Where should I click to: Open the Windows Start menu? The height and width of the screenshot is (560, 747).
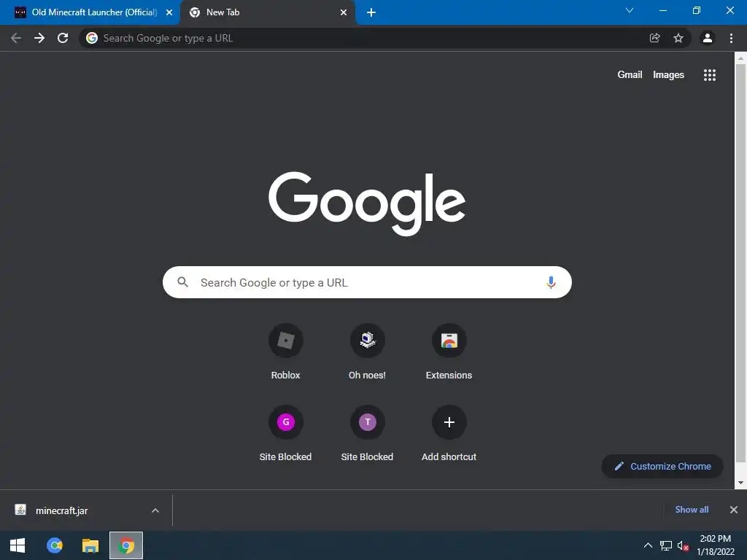(x=18, y=545)
